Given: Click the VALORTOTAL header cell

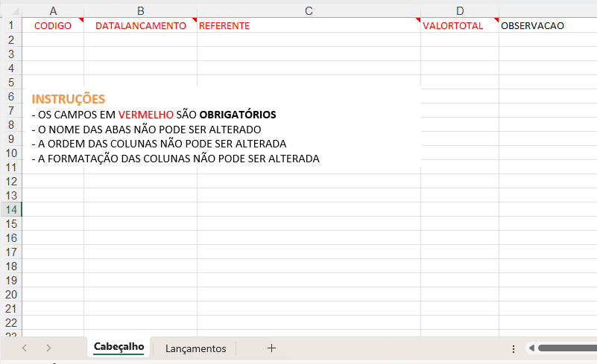Looking at the screenshot, I should tap(460, 25).
